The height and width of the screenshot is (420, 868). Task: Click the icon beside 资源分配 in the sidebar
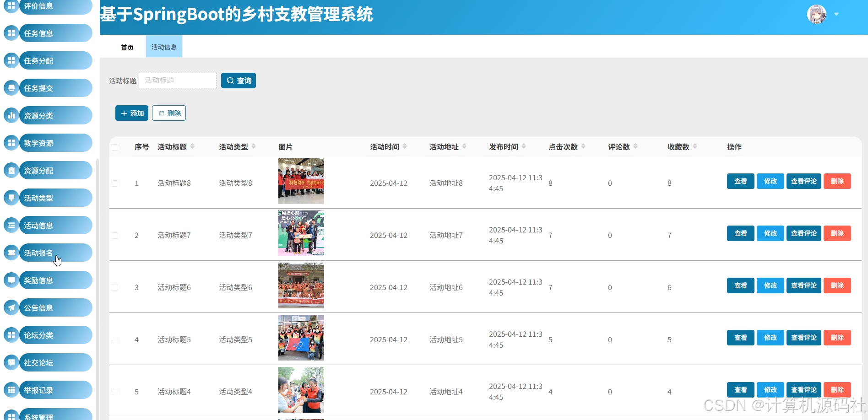[11, 170]
